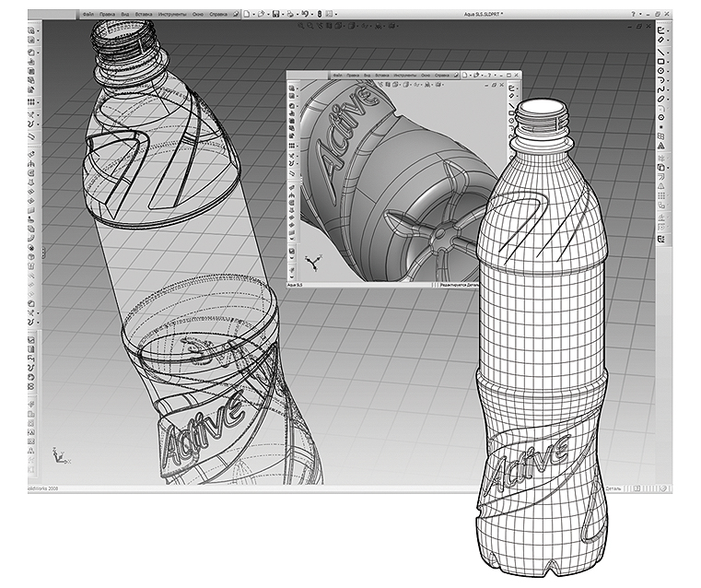Screen dimensions: 701x588
Task: Expand the Save dropdown arrow
Action: pos(283,15)
